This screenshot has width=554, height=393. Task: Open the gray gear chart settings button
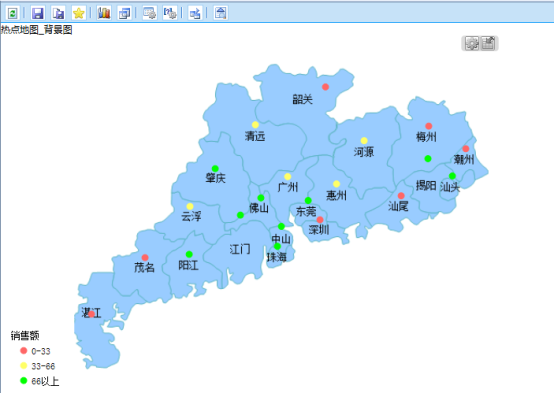[472, 43]
